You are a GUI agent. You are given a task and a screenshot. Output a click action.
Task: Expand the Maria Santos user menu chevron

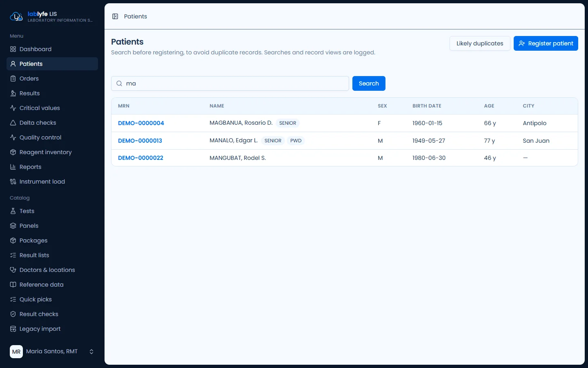(91, 352)
